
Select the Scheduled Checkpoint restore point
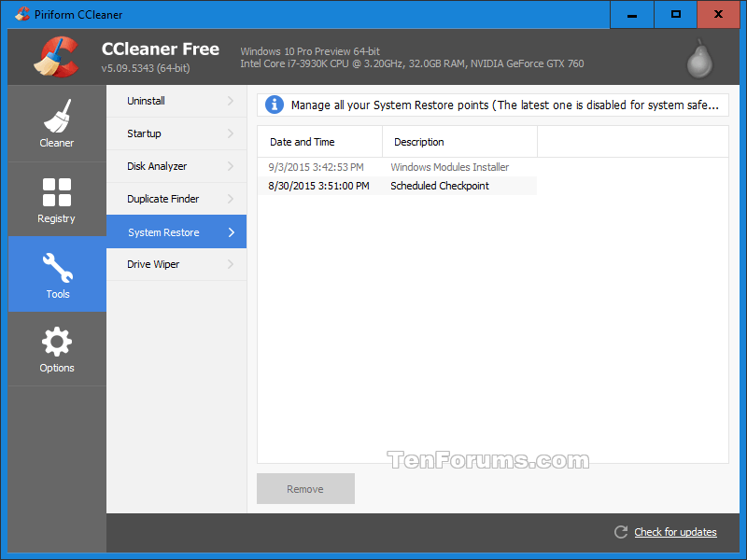(439, 186)
